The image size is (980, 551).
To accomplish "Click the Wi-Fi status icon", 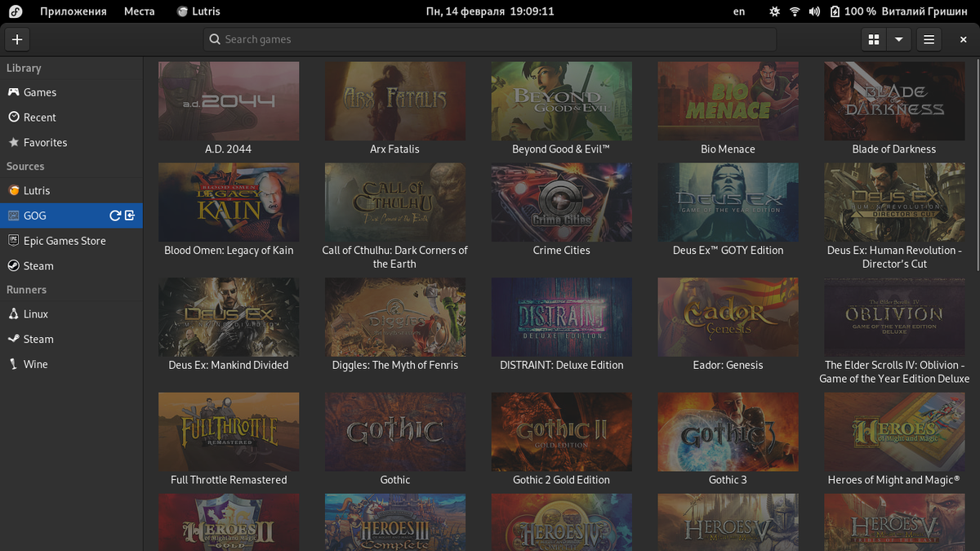I will click(x=795, y=11).
